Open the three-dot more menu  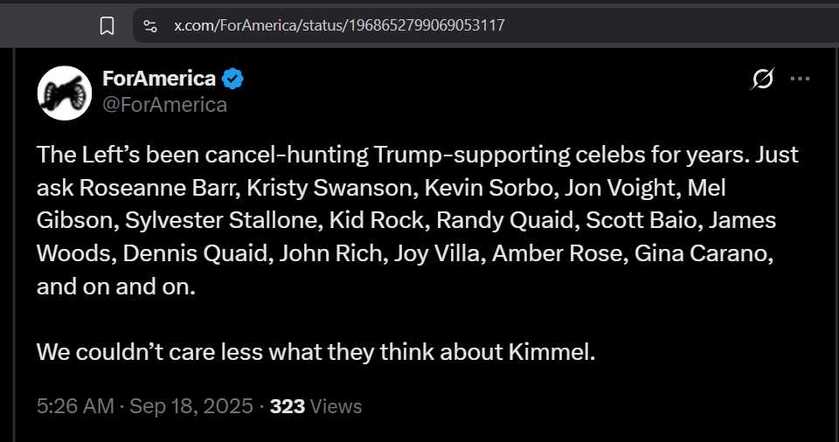click(800, 79)
